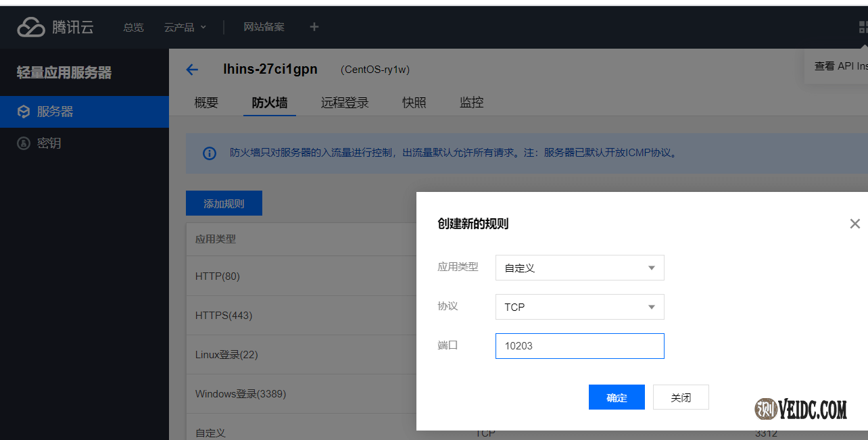The width and height of the screenshot is (868, 440).
Task: Open the 协议 dropdown showing TCP
Action: click(x=579, y=307)
